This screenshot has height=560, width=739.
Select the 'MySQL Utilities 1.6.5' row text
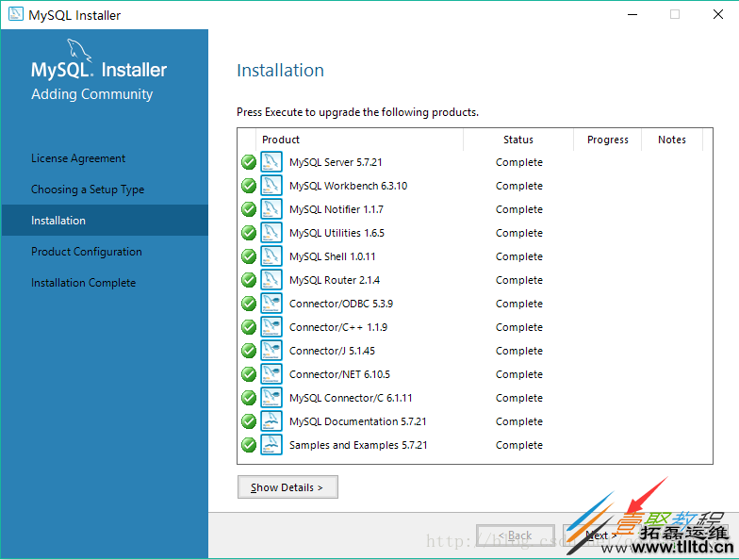(x=337, y=233)
